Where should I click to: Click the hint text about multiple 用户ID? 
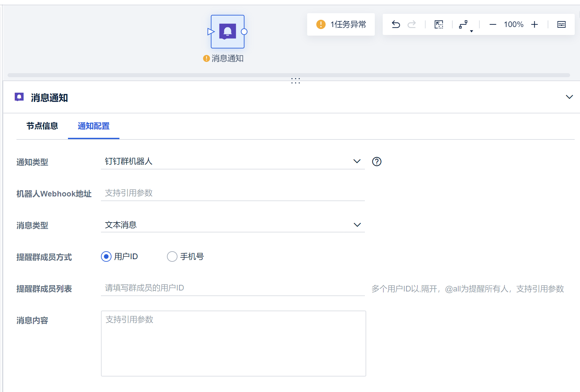pyautogui.click(x=467, y=289)
